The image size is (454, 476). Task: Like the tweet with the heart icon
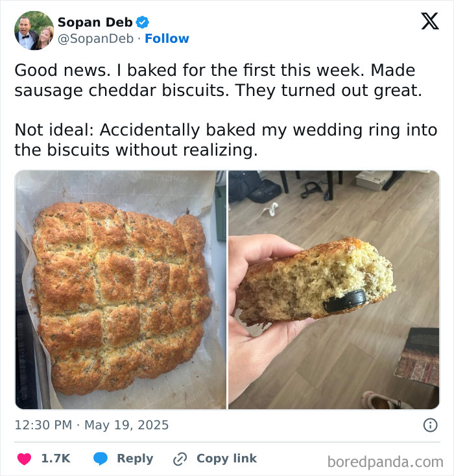(24, 458)
